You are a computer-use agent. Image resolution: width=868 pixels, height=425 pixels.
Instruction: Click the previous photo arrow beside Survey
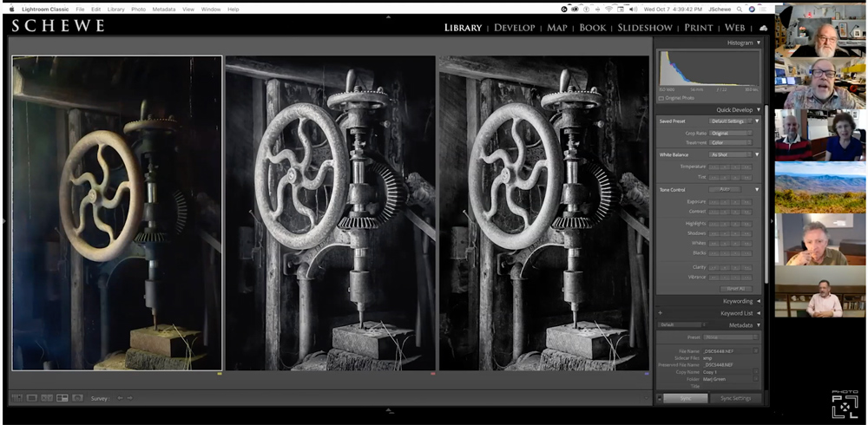tap(121, 398)
